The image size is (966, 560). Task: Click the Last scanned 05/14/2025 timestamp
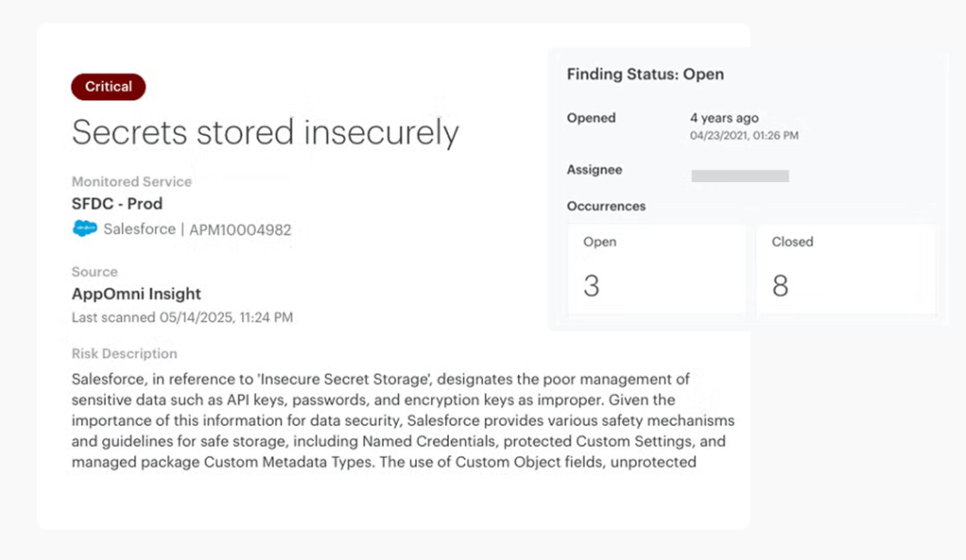pyautogui.click(x=182, y=318)
